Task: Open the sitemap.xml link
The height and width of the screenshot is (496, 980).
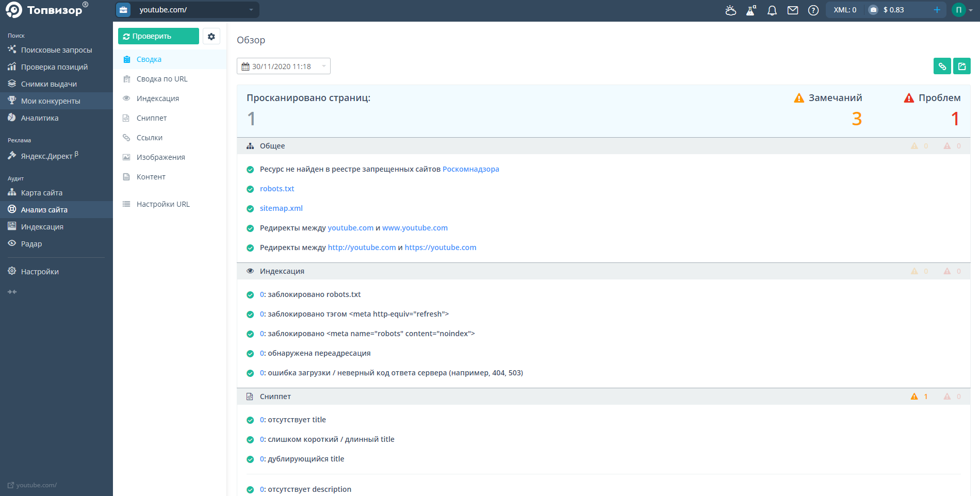Action: (281, 208)
